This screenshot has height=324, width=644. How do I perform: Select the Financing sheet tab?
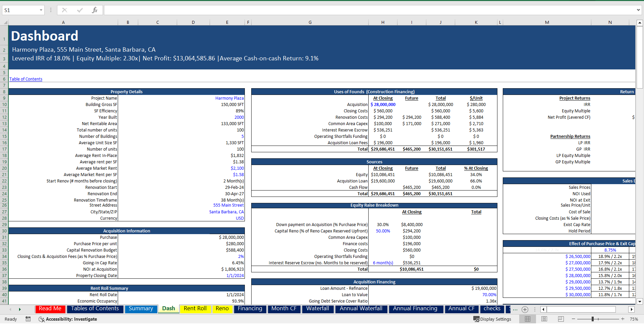(250, 309)
